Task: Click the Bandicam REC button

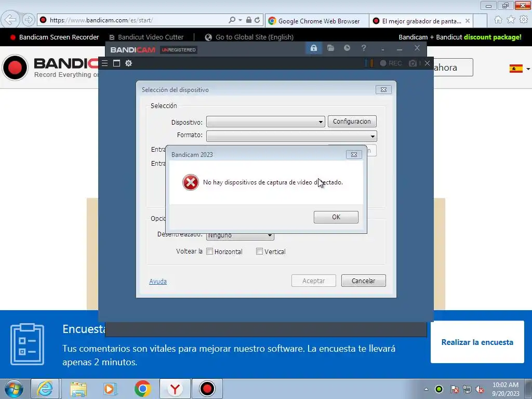Action: (391, 63)
